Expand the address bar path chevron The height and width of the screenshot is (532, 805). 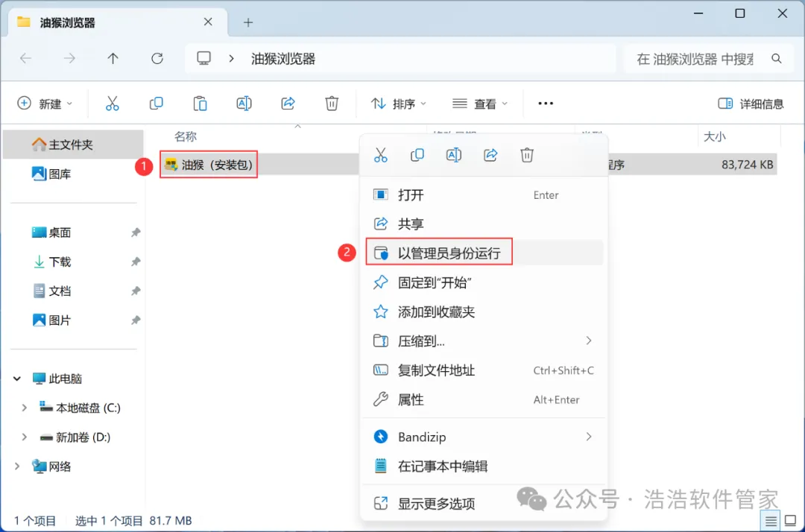pyautogui.click(x=232, y=58)
